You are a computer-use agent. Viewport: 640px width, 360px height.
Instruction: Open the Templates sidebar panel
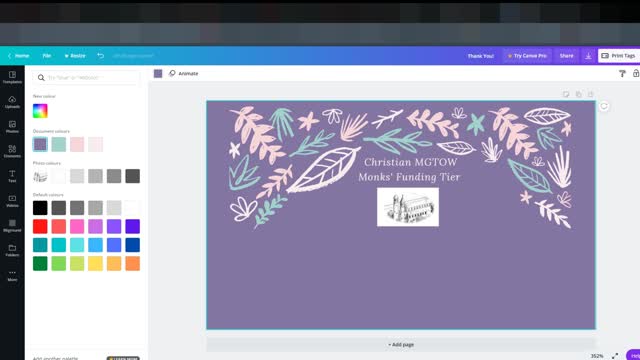coord(12,77)
